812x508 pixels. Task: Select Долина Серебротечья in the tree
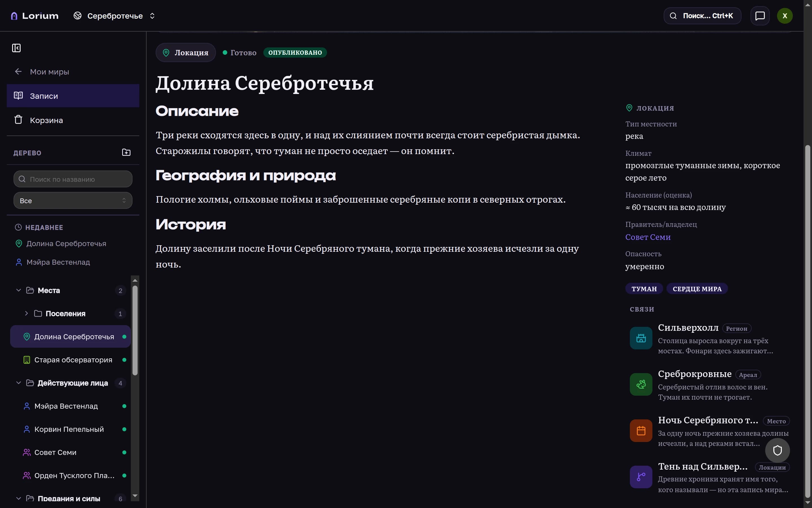70,337
